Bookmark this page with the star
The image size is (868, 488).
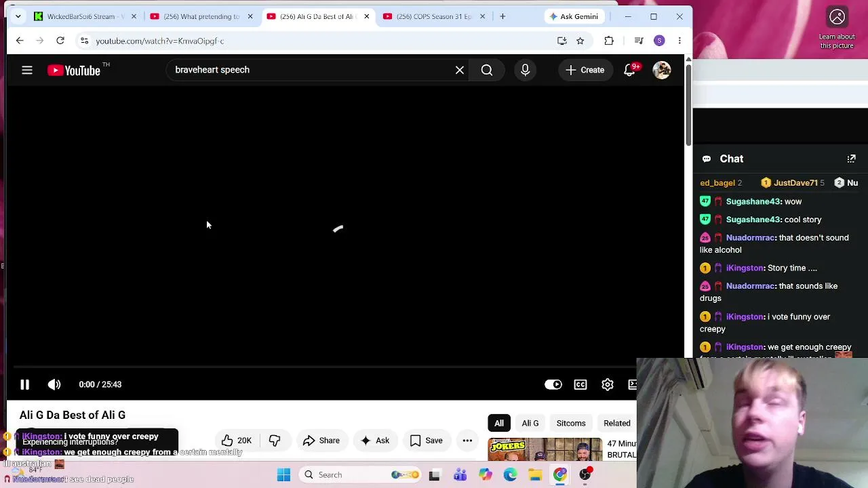pyautogui.click(x=580, y=41)
